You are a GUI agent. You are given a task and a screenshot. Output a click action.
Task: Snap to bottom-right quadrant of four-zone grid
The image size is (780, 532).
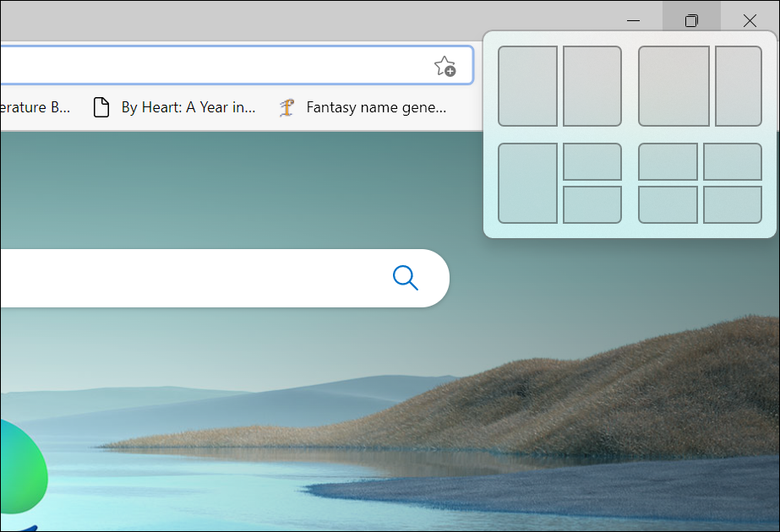(732, 205)
